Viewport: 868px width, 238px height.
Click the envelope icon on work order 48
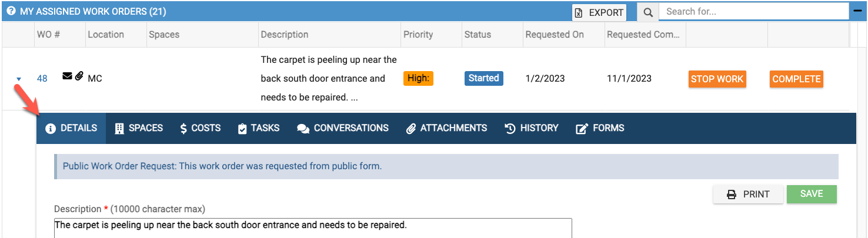67,76
